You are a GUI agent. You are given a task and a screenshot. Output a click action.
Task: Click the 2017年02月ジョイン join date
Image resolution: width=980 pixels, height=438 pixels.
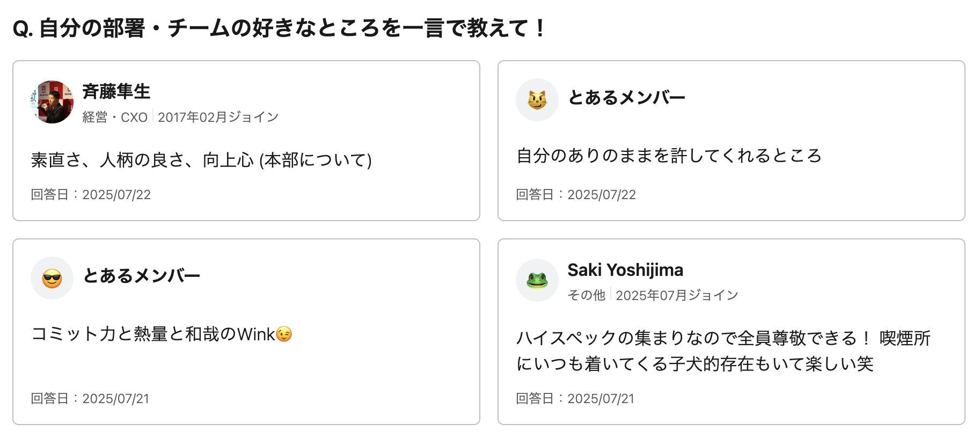tap(218, 117)
